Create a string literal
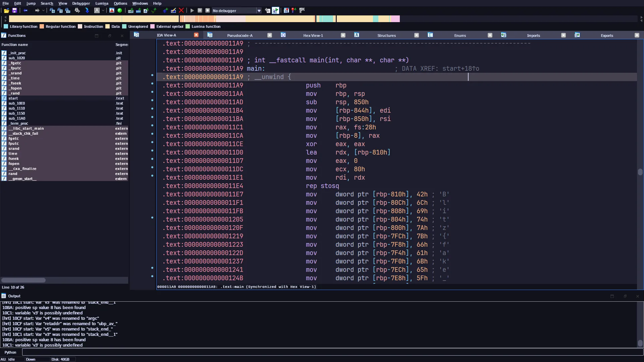The width and height of the screenshot is (644, 362). click(154, 10)
